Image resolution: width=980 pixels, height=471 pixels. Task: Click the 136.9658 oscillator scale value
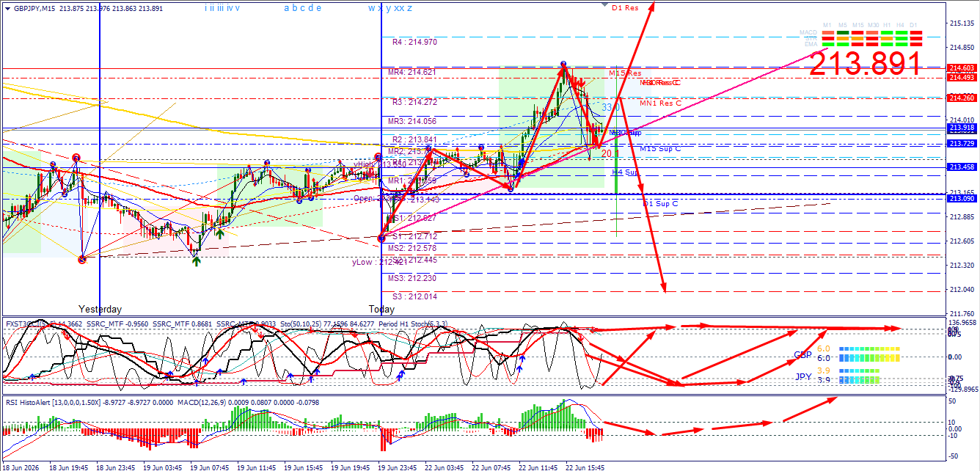click(962, 322)
